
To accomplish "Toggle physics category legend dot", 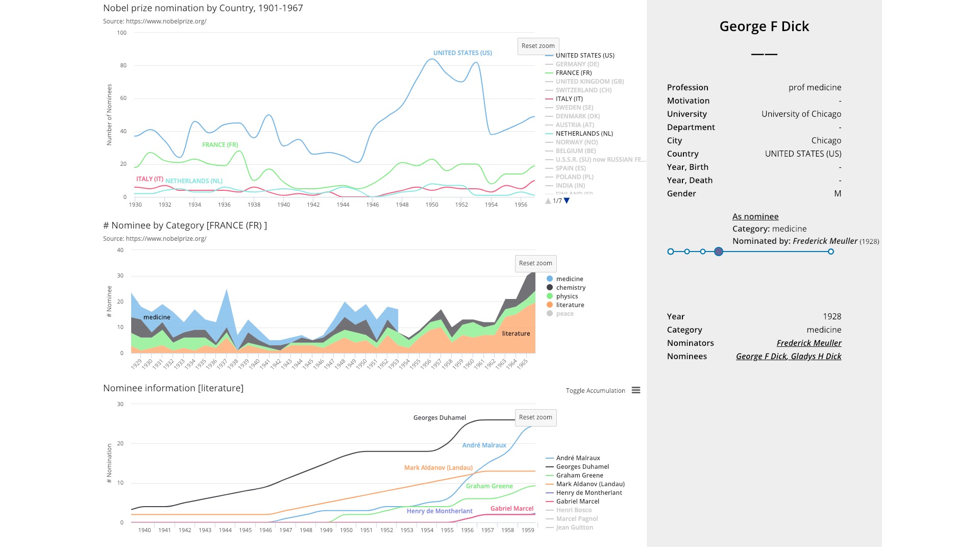I will click(550, 296).
